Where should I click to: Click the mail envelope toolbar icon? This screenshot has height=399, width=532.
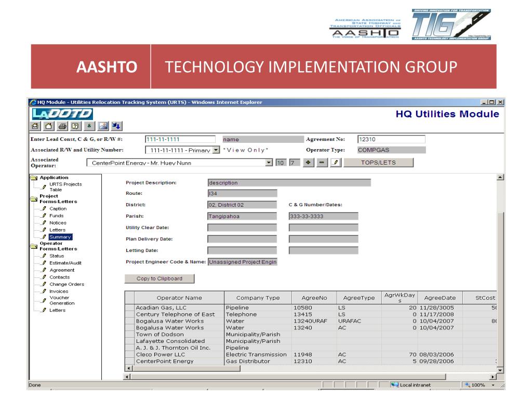[35, 126]
